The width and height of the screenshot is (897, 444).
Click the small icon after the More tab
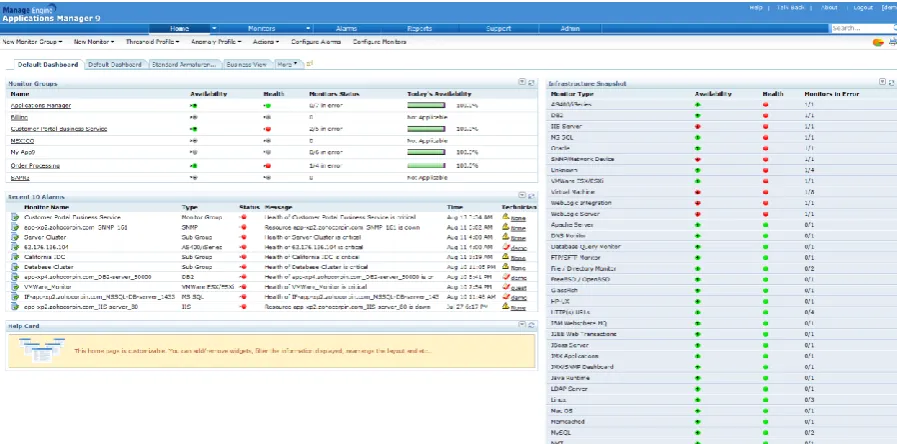pos(309,64)
